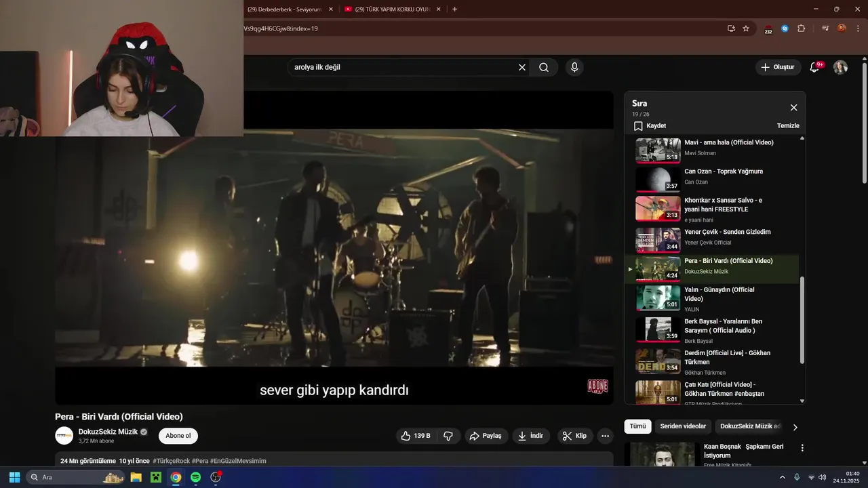Open the Chrome profile avatar
868x488 pixels.
point(842,28)
